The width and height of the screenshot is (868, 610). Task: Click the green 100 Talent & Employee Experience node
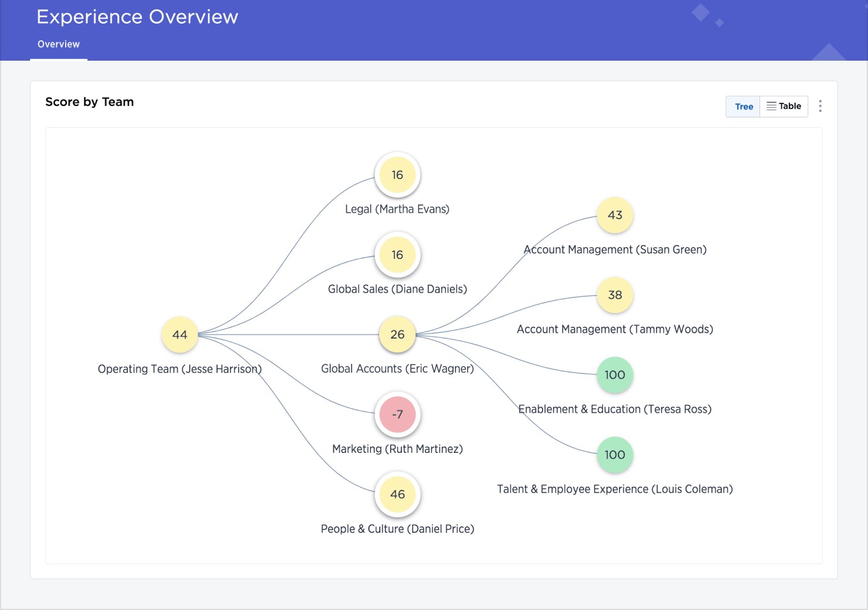[615, 455]
